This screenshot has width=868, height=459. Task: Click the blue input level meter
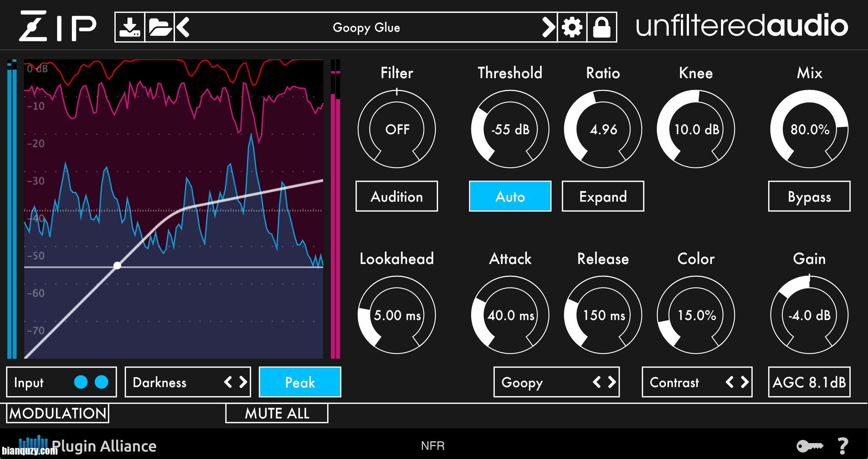click(x=12, y=209)
